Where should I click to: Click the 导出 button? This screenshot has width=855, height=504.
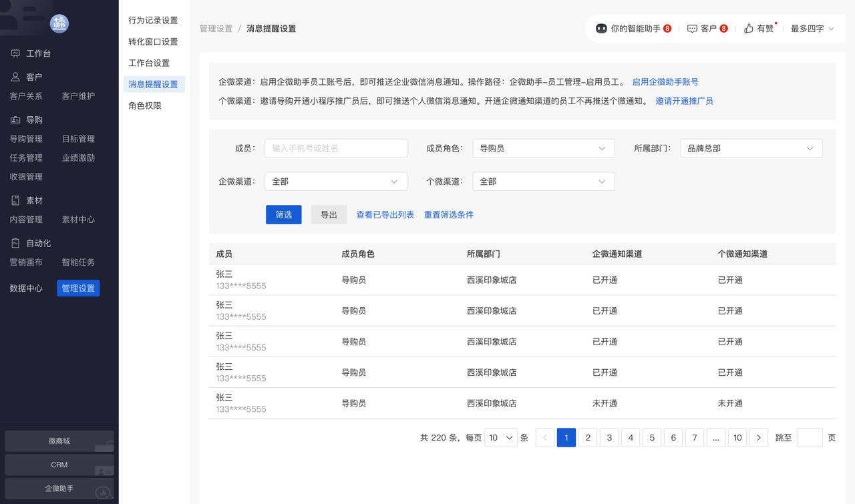pos(329,214)
